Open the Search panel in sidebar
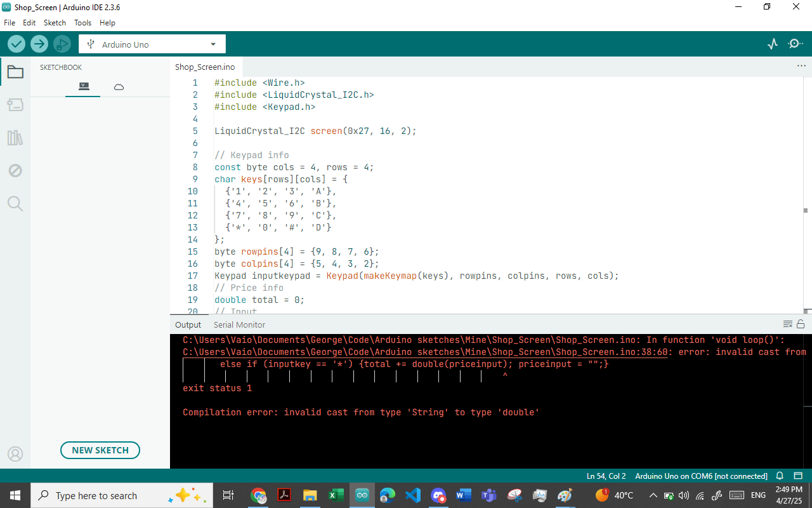812x508 pixels. (x=15, y=203)
